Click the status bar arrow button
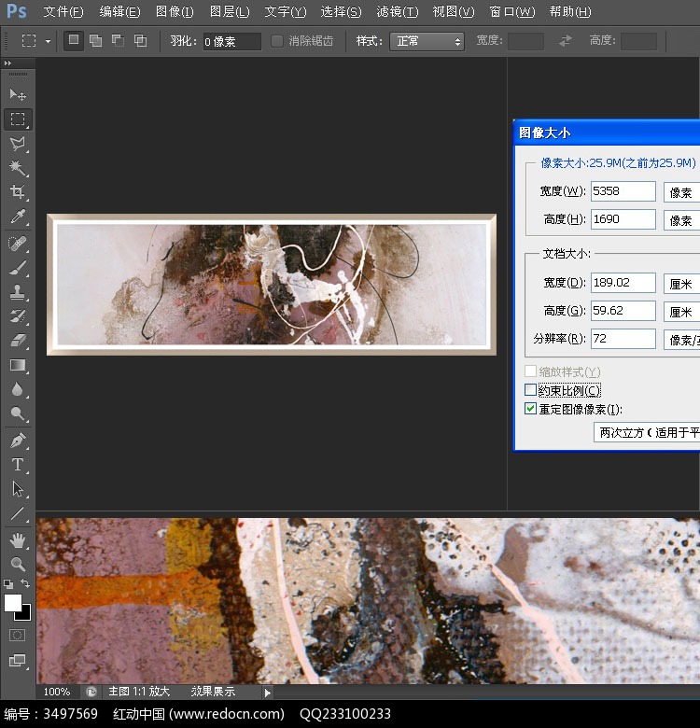Viewport: 700px width, 728px height. pyautogui.click(x=267, y=693)
